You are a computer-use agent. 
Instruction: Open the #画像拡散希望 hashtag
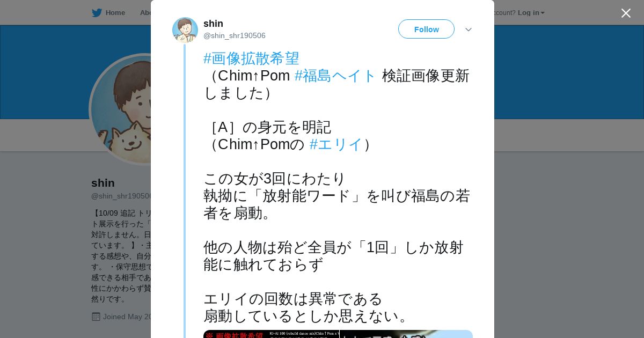point(251,58)
